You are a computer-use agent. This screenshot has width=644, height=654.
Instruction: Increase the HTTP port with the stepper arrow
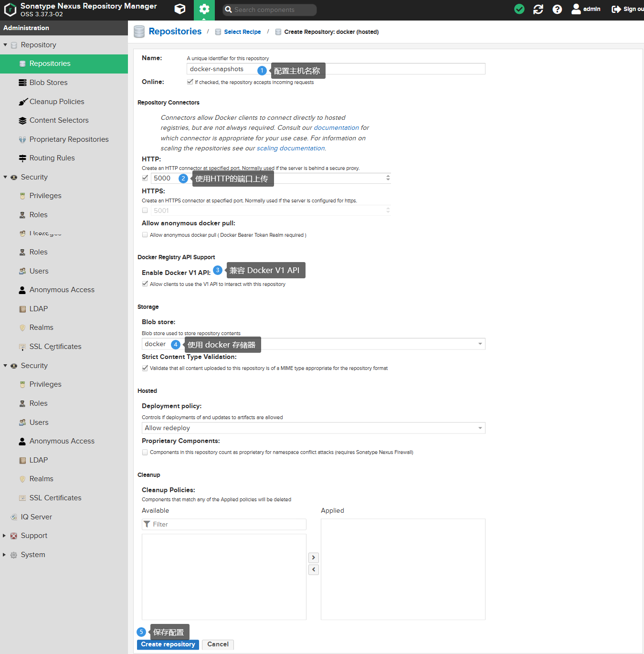point(388,176)
